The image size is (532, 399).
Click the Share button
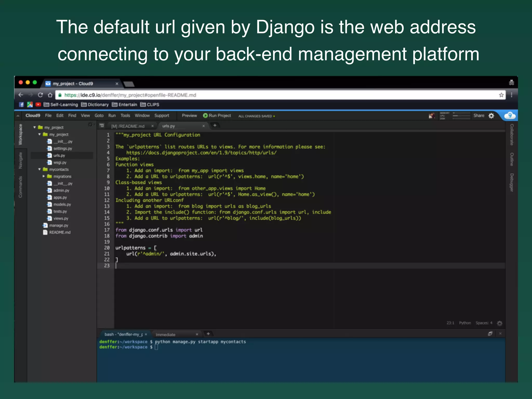478,116
